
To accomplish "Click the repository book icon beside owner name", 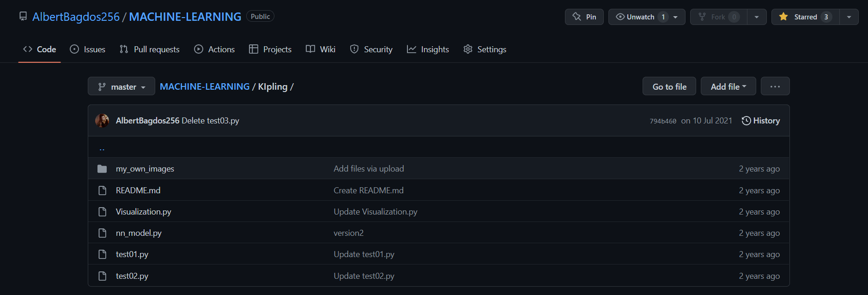I will 23,17.
